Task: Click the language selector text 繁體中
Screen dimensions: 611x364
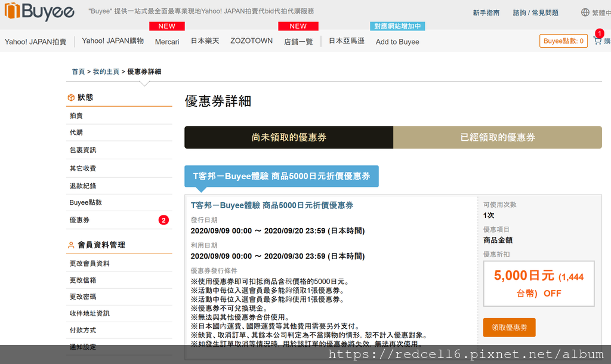Action: tap(601, 13)
